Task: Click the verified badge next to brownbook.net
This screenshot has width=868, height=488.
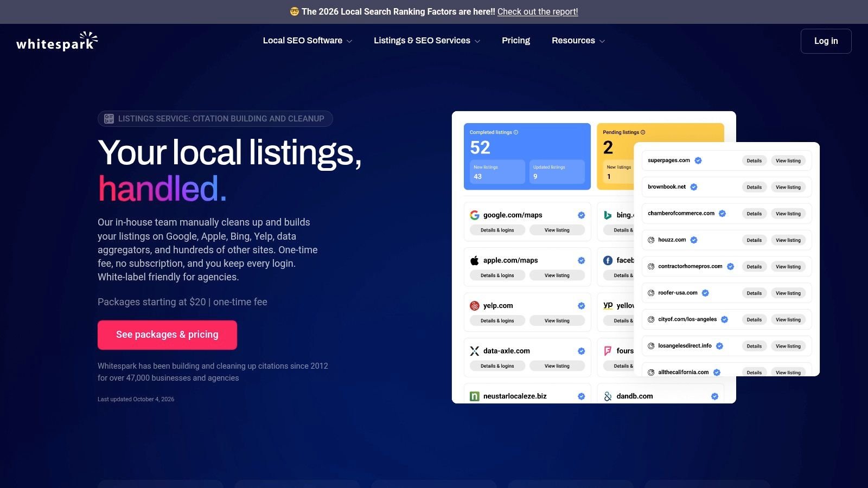Action: 694,187
